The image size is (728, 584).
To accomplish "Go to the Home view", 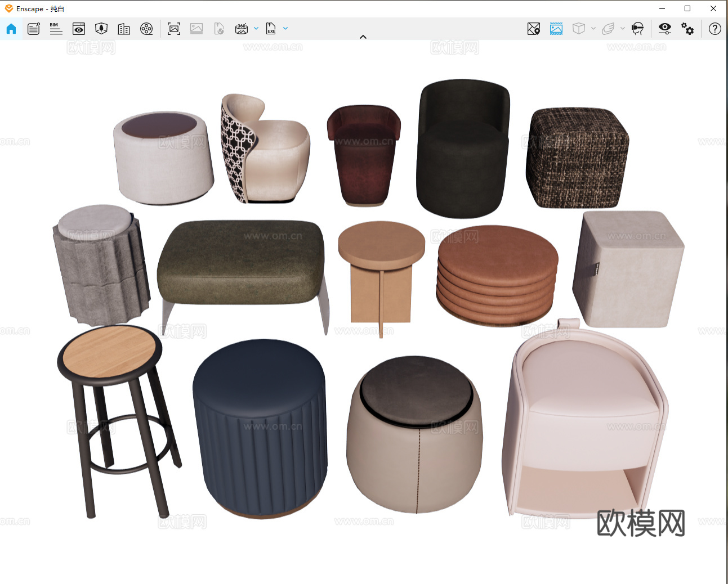I will (11, 29).
